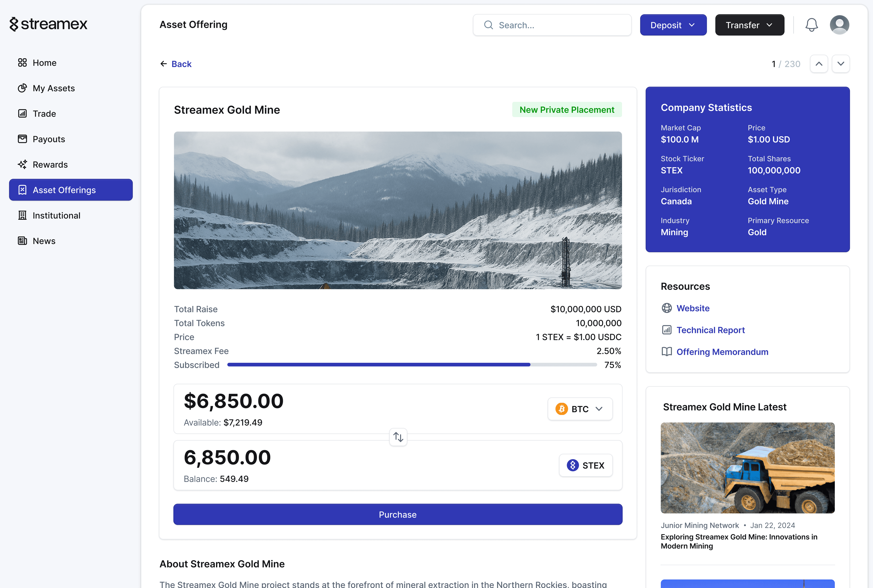The width and height of the screenshot is (873, 588).
Task: Click the New Private Placement badge
Action: click(x=567, y=110)
